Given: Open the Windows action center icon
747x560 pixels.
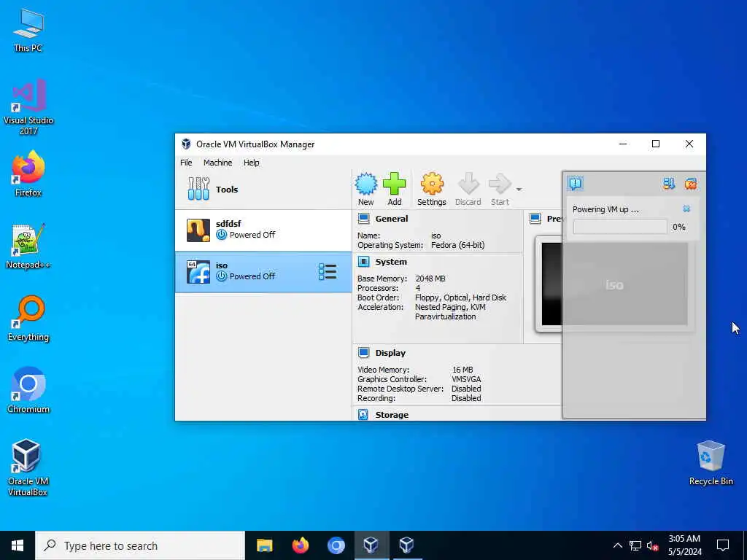Looking at the screenshot, I should [x=723, y=545].
